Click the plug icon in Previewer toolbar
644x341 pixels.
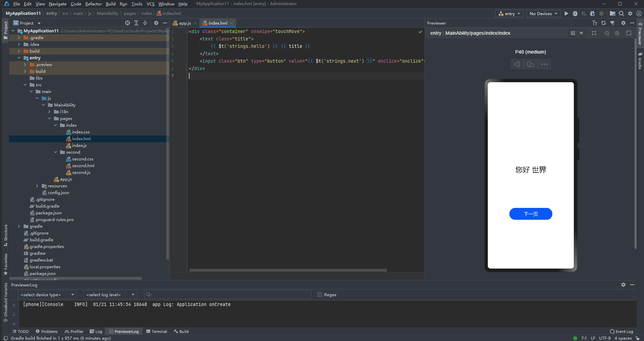coord(613,23)
